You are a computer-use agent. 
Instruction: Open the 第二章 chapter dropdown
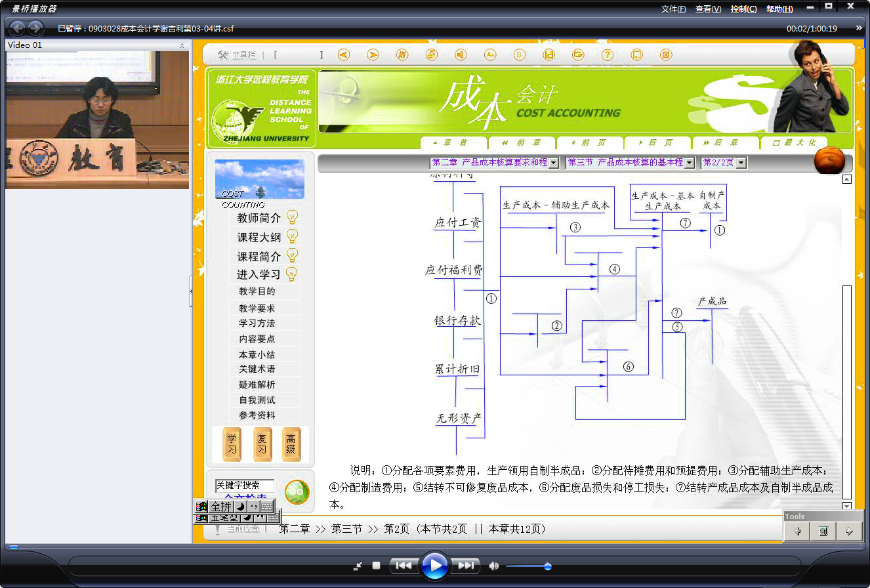(554, 163)
